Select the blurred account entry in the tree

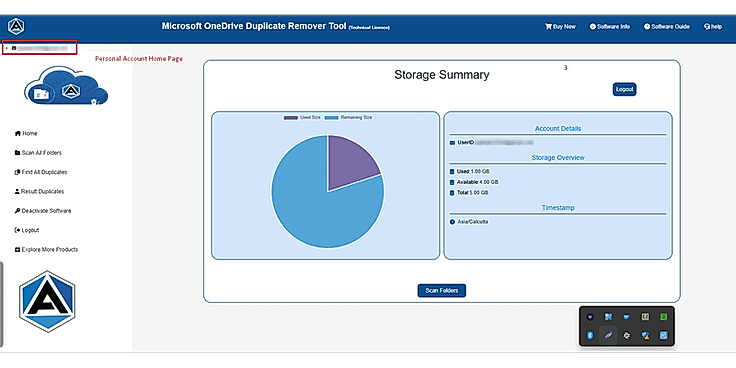point(40,48)
